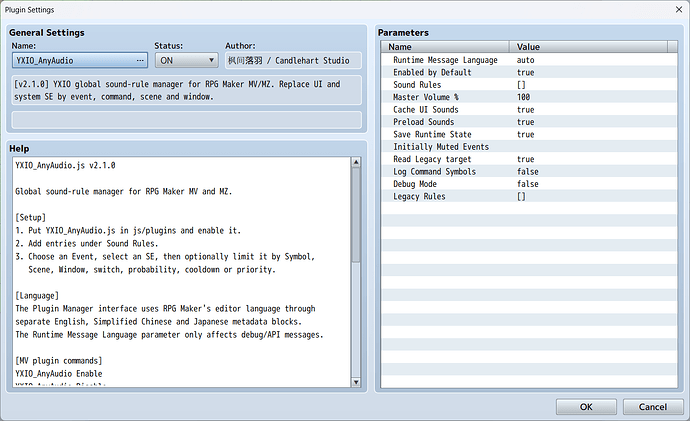Click the line Add entries under Sound Rules

[85, 243]
